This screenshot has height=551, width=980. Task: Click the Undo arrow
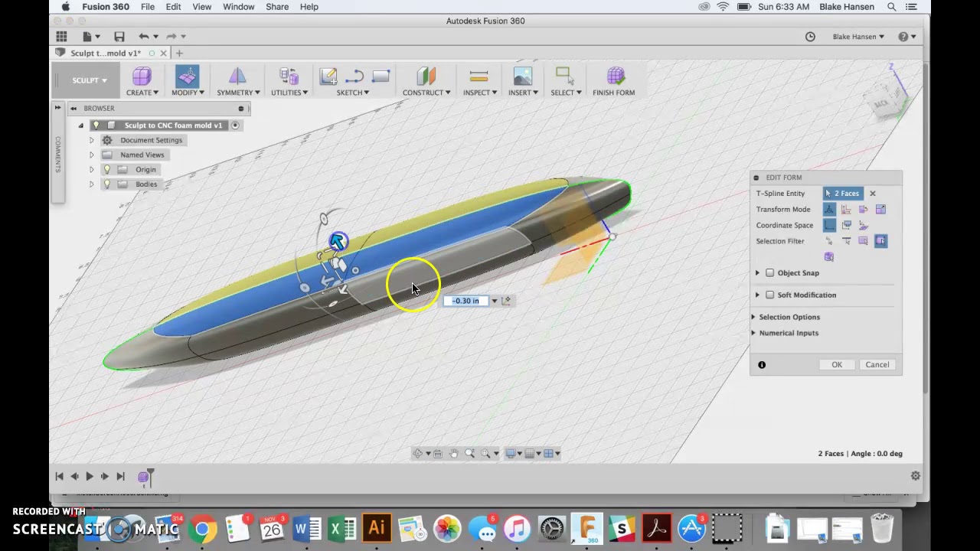pyautogui.click(x=143, y=36)
